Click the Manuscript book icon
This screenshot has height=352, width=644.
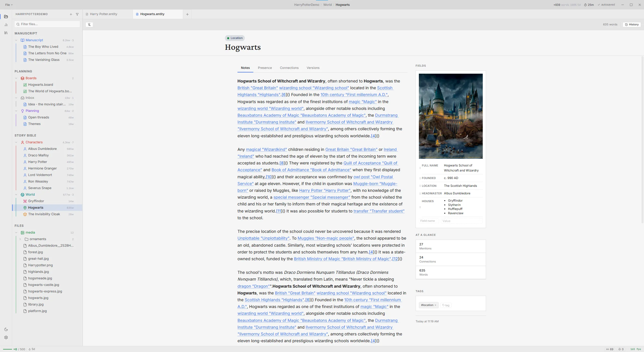pos(22,40)
